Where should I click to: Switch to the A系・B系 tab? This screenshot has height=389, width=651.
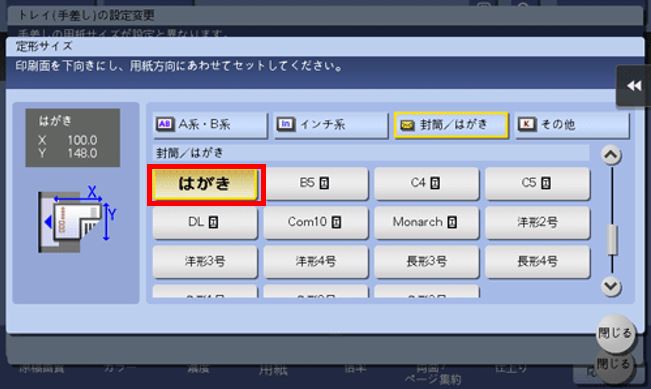[x=210, y=125]
